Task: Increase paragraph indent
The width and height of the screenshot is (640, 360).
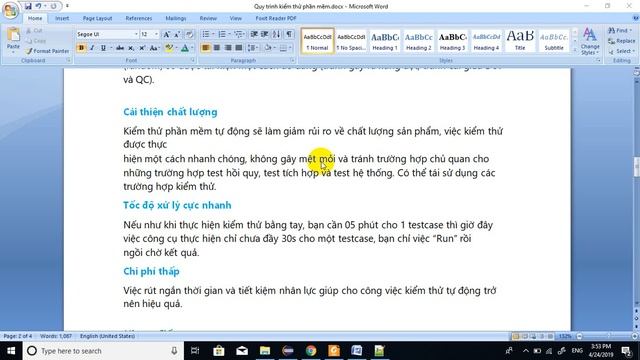Action: (x=264, y=34)
